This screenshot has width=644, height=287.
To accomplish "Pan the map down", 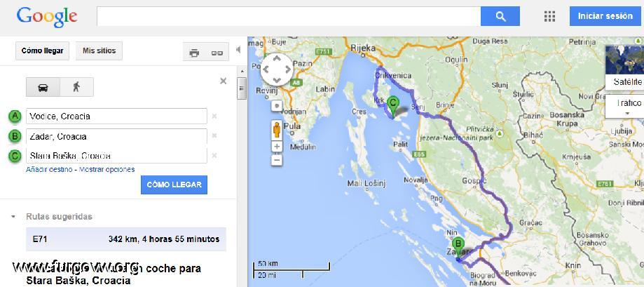I will (277, 80).
